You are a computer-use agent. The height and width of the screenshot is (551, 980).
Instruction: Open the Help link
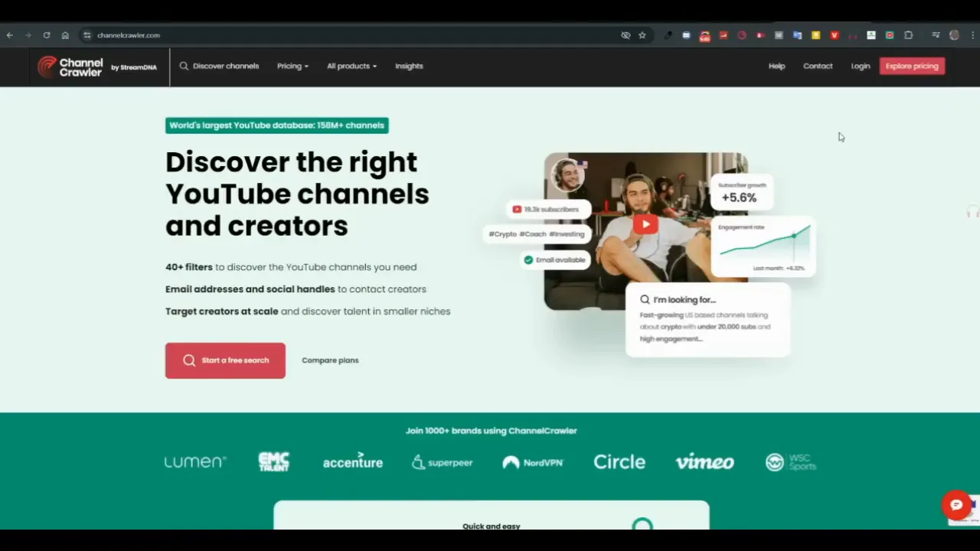776,66
